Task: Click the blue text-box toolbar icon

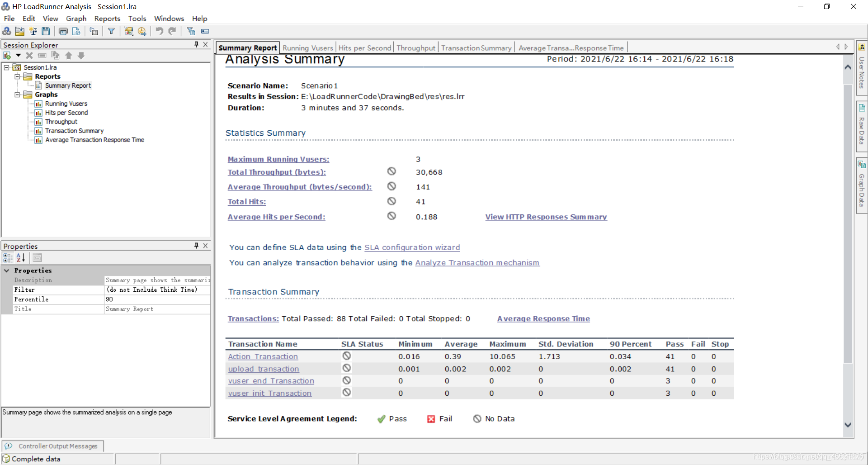Action: pos(205,31)
